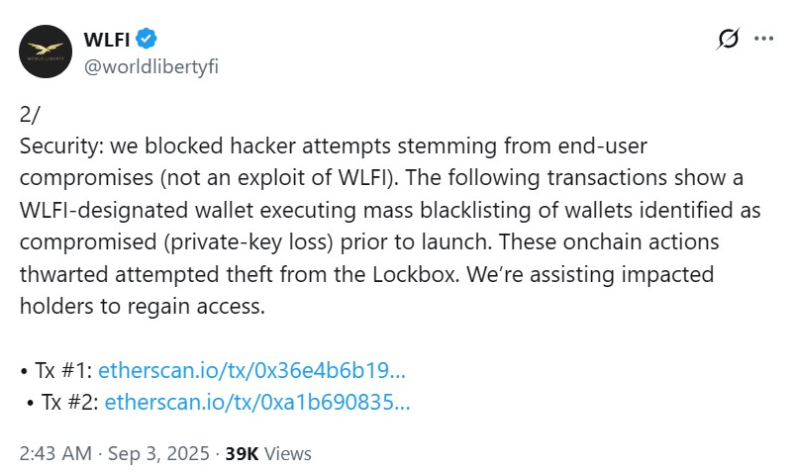Click the blue verified badge
The width and height of the screenshot is (800, 476).
(147, 39)
